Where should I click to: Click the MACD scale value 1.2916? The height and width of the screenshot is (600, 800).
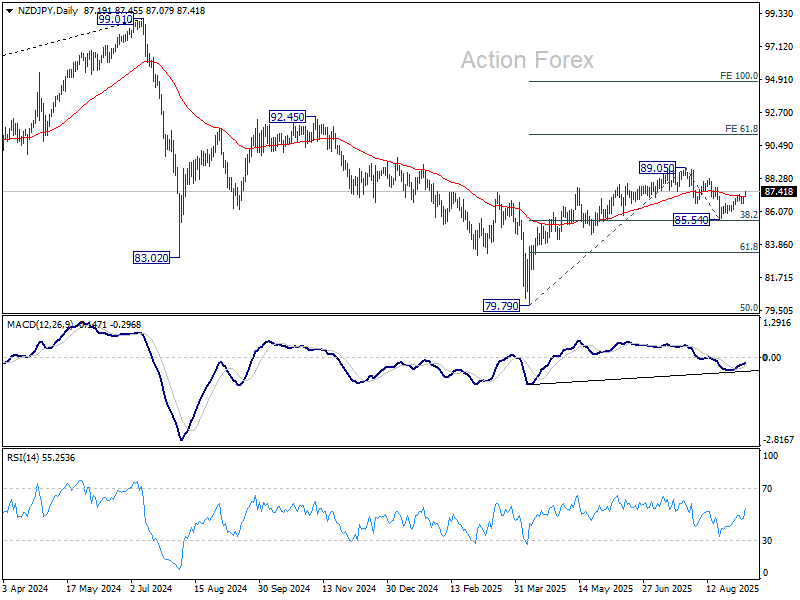click(x=777, y=322)
